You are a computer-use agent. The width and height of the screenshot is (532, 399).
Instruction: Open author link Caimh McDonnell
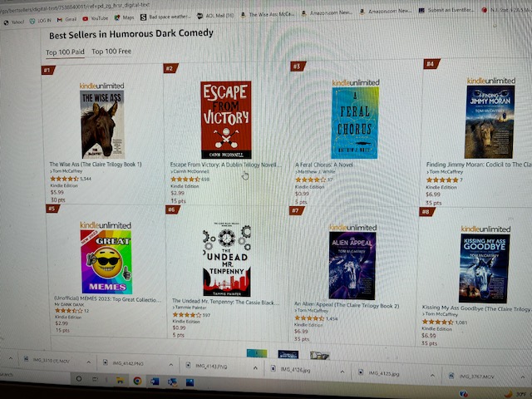(x=191, y=172)
